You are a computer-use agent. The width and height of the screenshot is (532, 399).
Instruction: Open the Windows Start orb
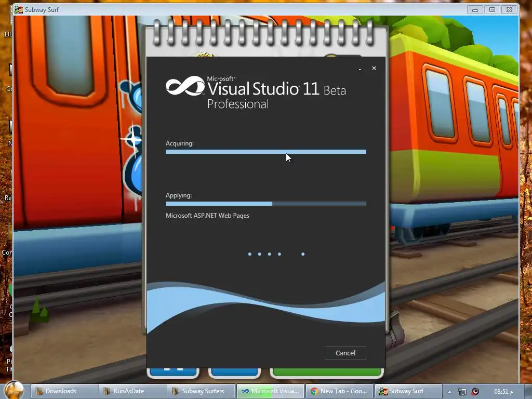point(14,390)
